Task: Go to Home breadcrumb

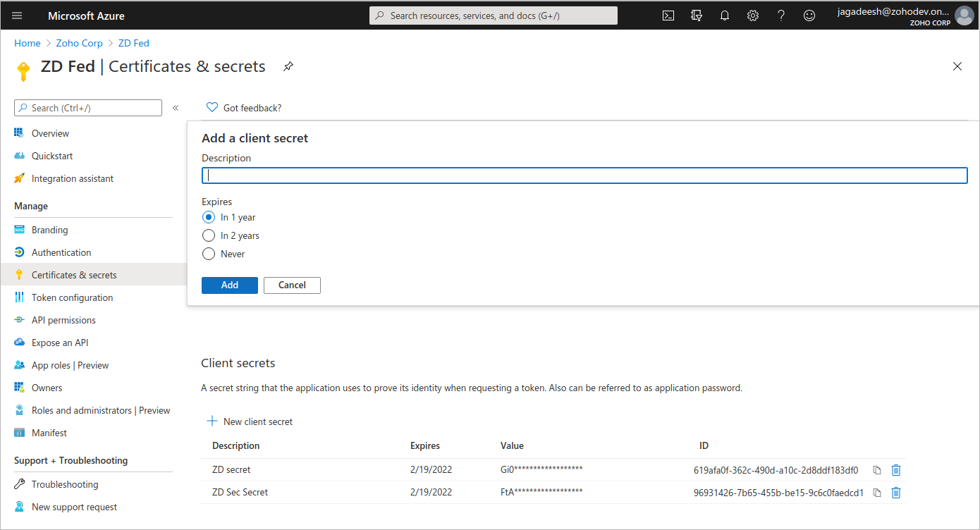Action: coord(27,43)
